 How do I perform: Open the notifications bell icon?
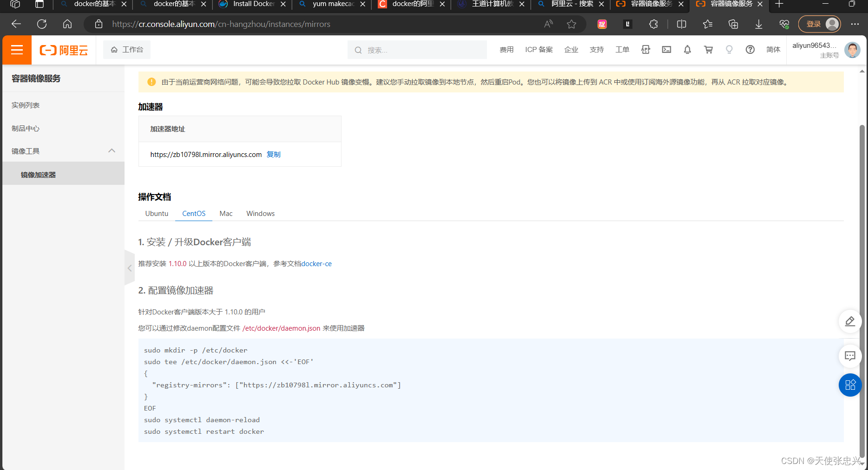click(687, 50)
